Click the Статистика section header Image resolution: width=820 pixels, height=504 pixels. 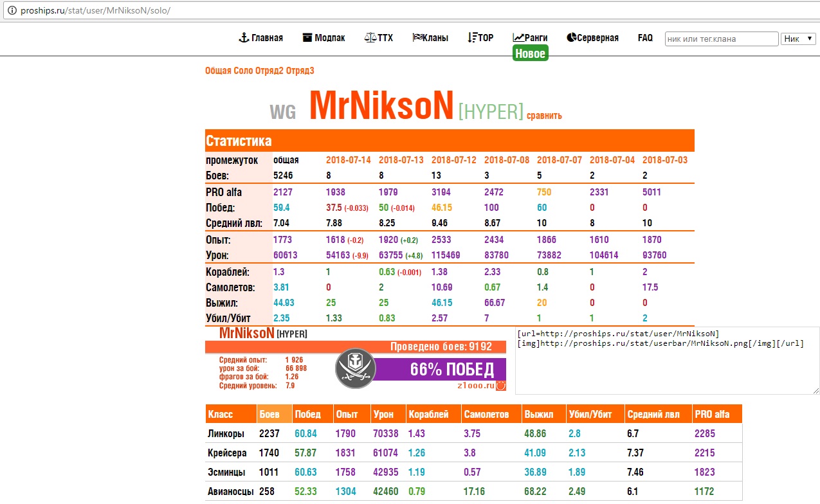tap(450, 141)
